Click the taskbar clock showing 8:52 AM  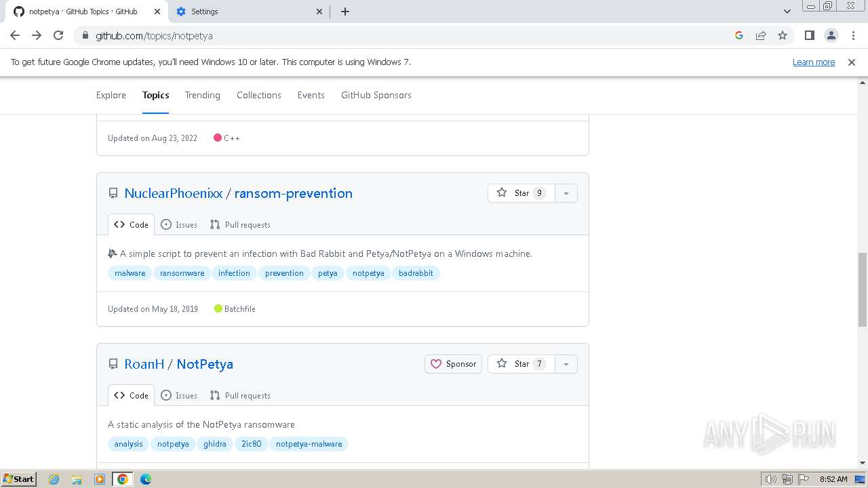833,479
